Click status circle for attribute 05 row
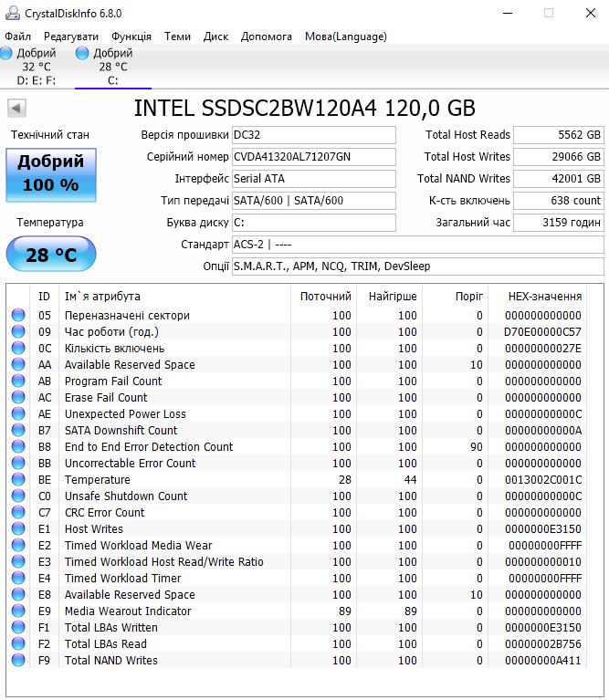The image size is (609, 700). point(18,315)
